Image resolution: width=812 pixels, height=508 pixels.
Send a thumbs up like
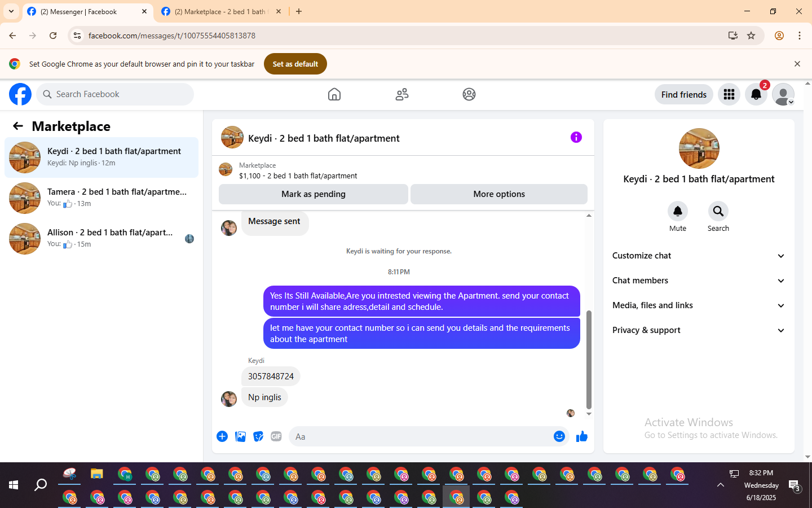point(582,436)
